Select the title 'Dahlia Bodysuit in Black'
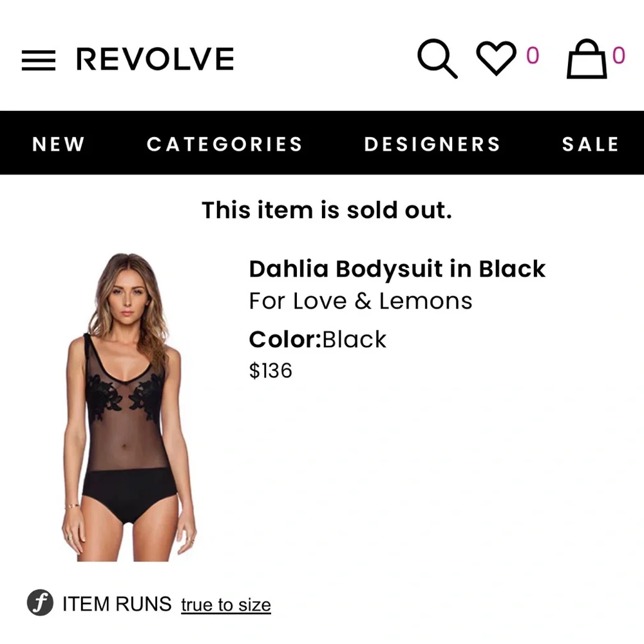Viewport: 644px width, 644px height. [x=397, y=269]
